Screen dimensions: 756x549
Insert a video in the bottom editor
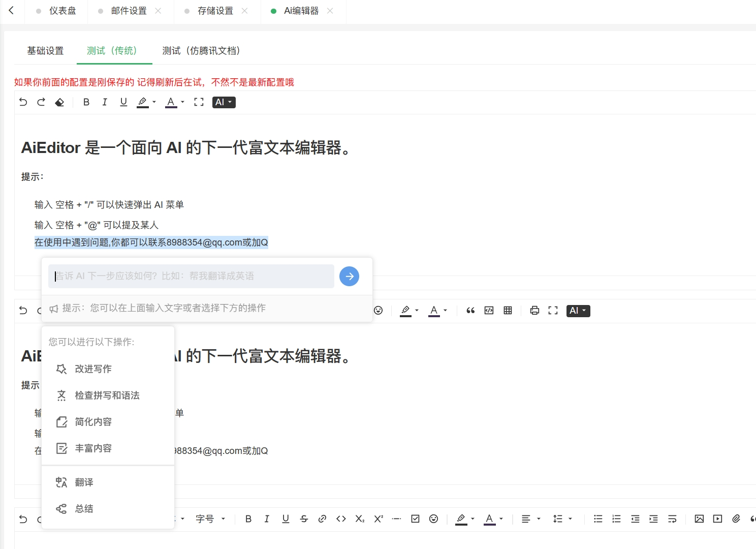coord(717,519)
